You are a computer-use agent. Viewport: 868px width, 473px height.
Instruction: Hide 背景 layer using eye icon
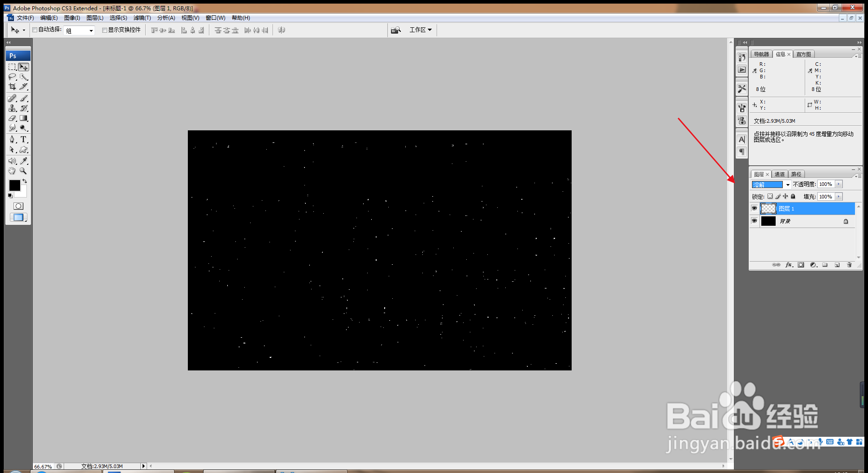pos(754,221)
